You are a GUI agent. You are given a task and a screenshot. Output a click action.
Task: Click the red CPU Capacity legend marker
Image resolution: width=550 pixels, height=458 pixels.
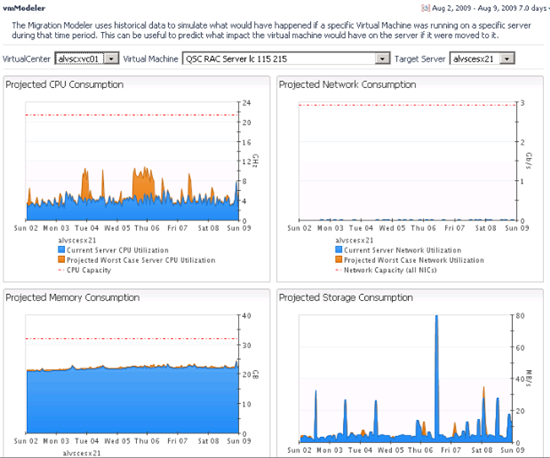61,270
